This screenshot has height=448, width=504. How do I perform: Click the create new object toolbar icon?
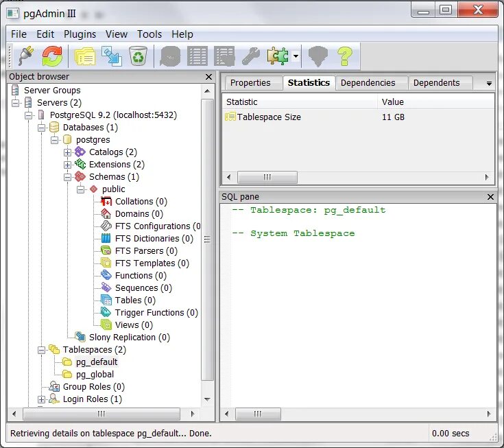pyautogui.click(x=112, y=56)
